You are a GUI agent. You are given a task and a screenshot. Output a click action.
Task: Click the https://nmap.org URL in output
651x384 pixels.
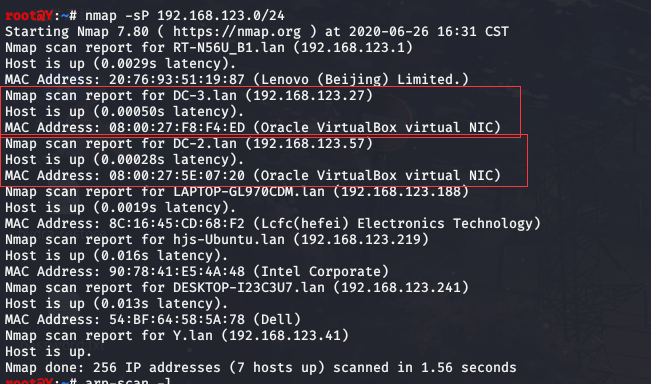tap(237, 32)
